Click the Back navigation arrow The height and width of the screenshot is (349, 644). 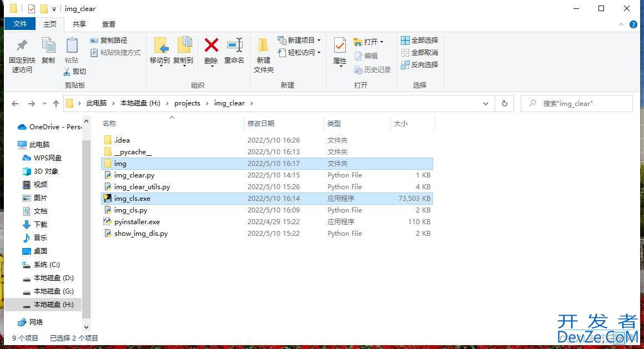pos(15,103)
